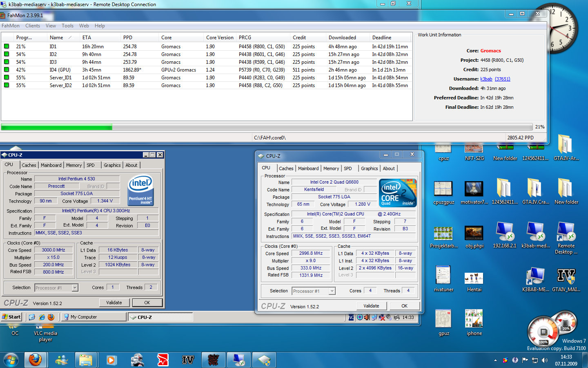Open Windows Media Player taskbar icon

tap(111, 360)
